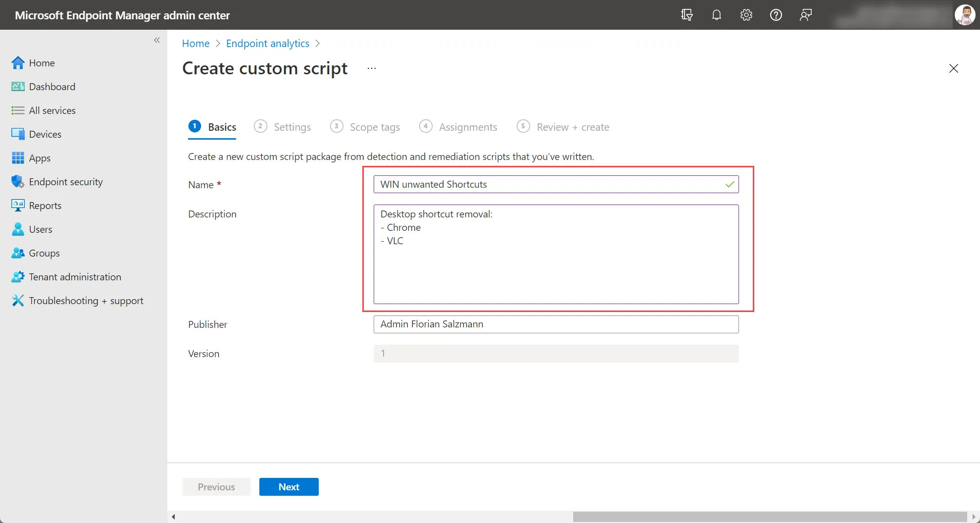Click the Endpoint security shield icon

[18, 182]
